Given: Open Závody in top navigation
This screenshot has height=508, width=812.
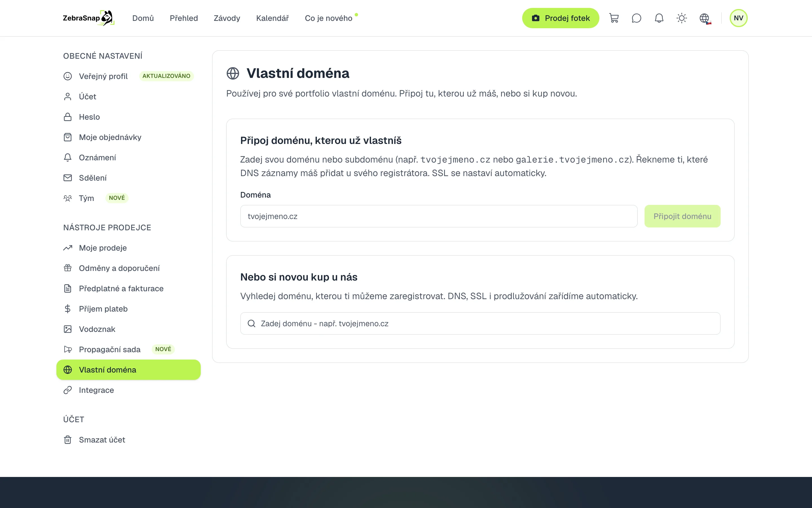Looking at the screenshot, I should coord(227,18).
